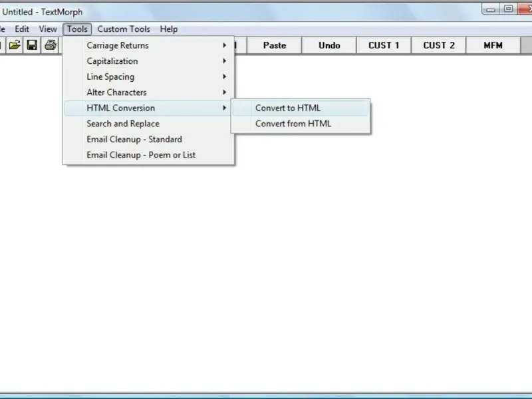Click the Open file folder icon
Screen dimensions: 532x399
click(15, 45)
